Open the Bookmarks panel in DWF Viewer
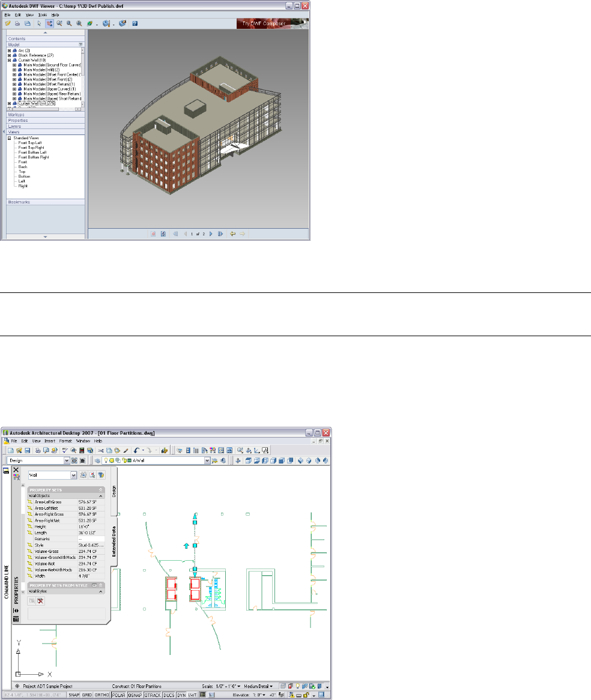The height and width of the screenshot is (700, 591). coord(46,202)
